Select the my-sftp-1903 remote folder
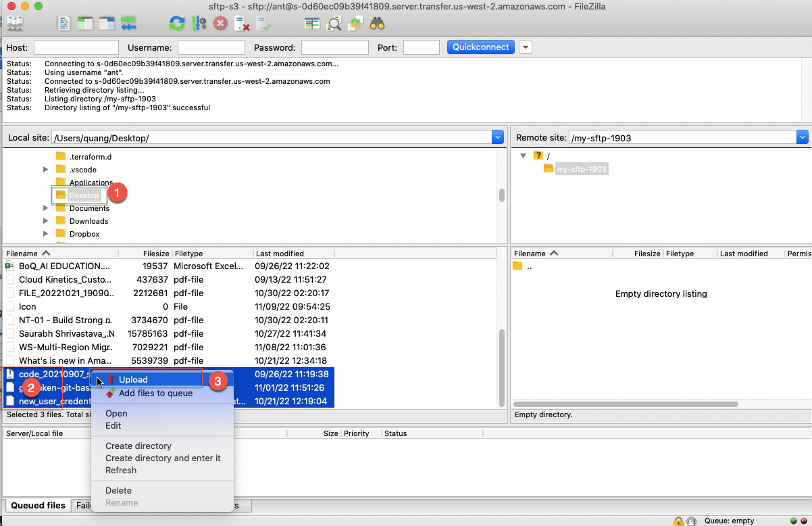 (581, 168)
